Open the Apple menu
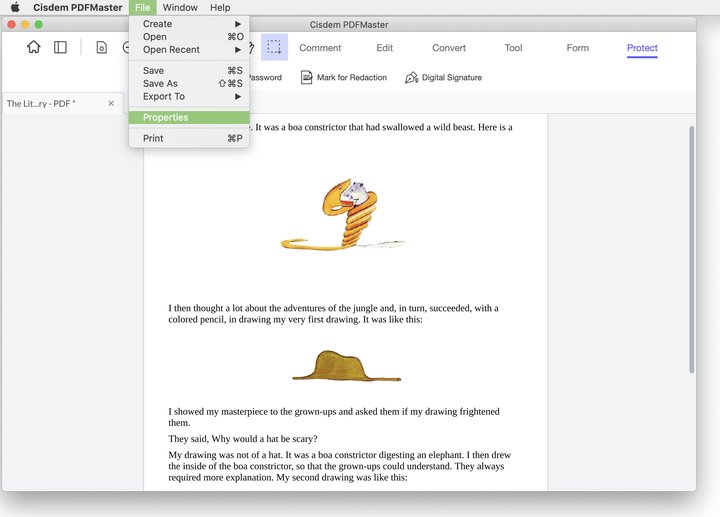This screenshot has height=517, width=720. coord(15,7)
